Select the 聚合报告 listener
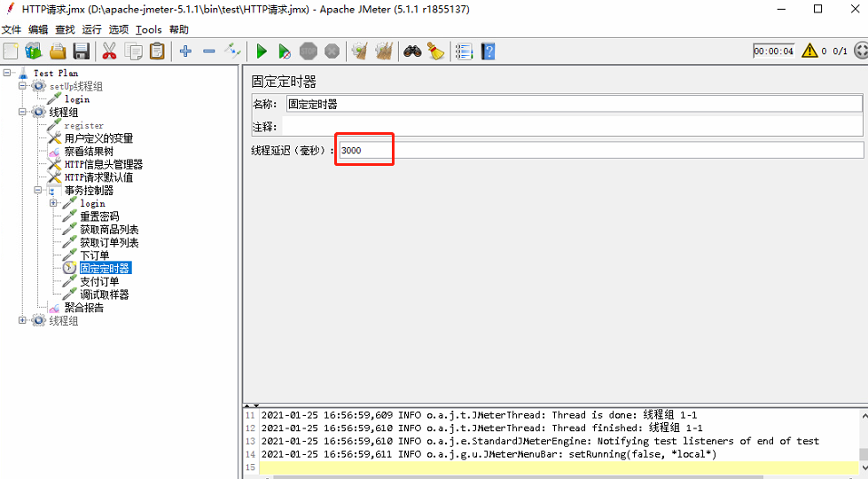868x479 pixels. coord(83,307)
